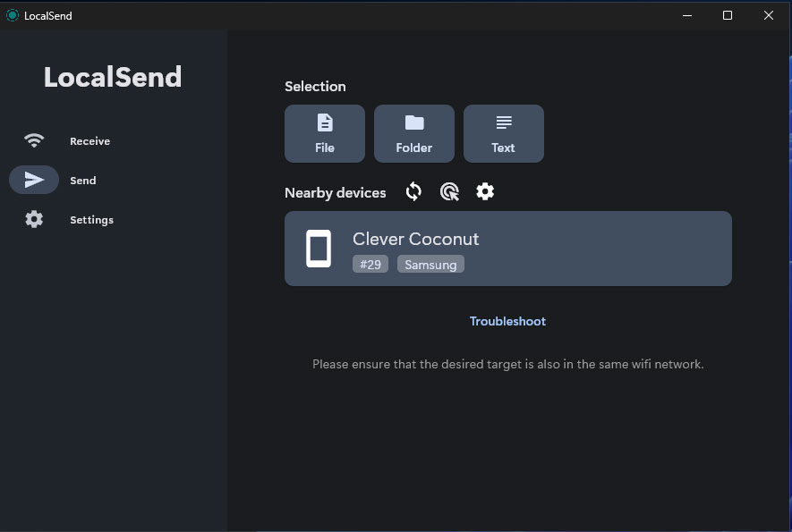The height and width of the screenshot is (532, 792).
Task: Click the Selection heading
Action: pos(315,87)
